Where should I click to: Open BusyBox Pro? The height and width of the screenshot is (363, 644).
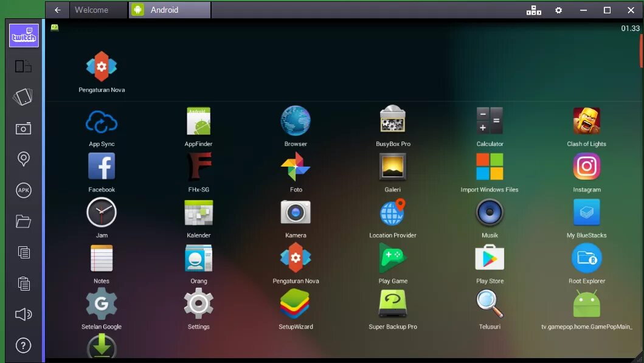click(x=393, y=126)
